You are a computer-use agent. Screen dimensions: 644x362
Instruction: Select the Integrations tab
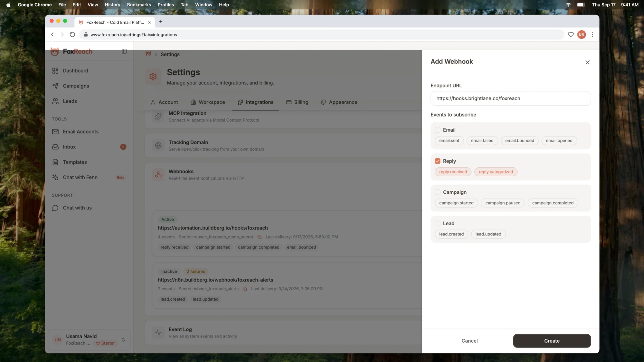[x=256, y=102]
